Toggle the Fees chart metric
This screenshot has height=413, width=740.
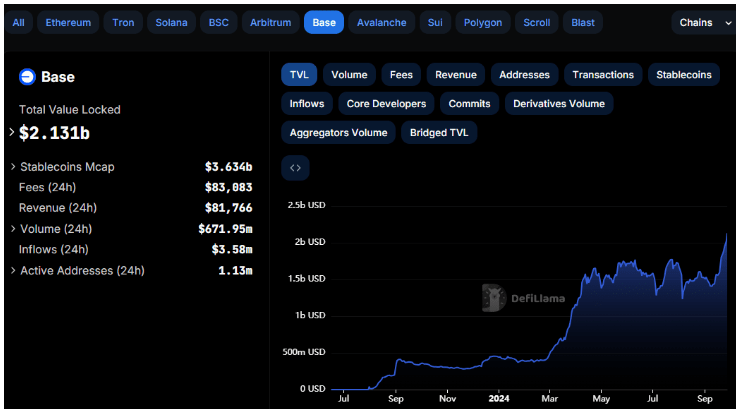(401, 75)
